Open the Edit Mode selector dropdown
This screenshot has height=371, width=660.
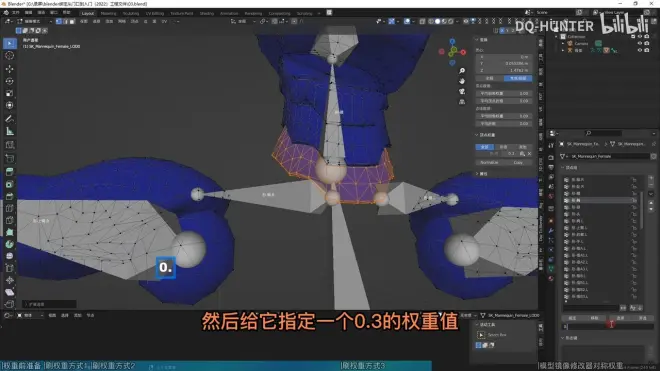(35, 21)
